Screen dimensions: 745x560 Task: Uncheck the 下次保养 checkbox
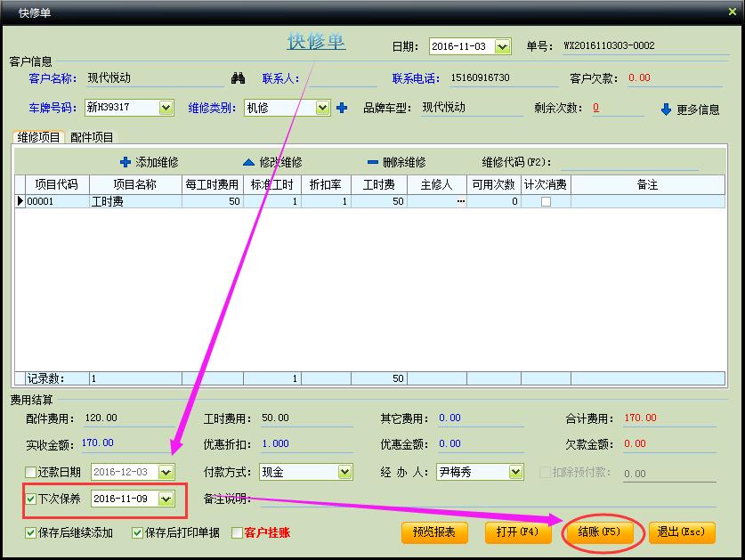[30, 499]
